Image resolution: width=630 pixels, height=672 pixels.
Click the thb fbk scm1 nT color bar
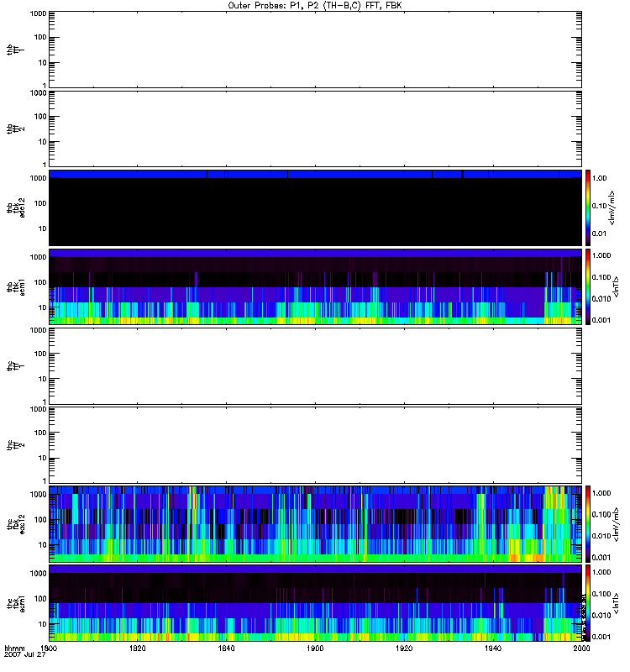589,286
